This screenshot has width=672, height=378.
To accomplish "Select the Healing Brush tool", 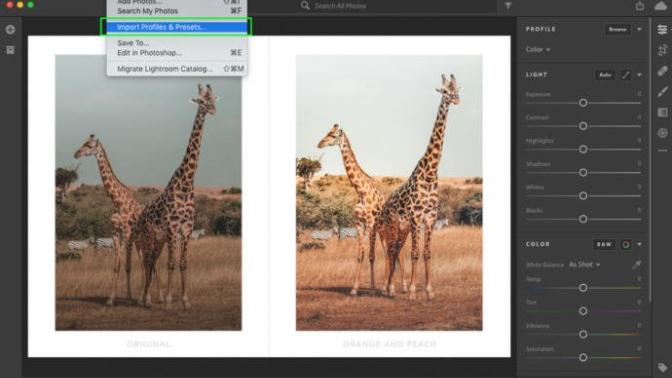I will pos(662,71).
